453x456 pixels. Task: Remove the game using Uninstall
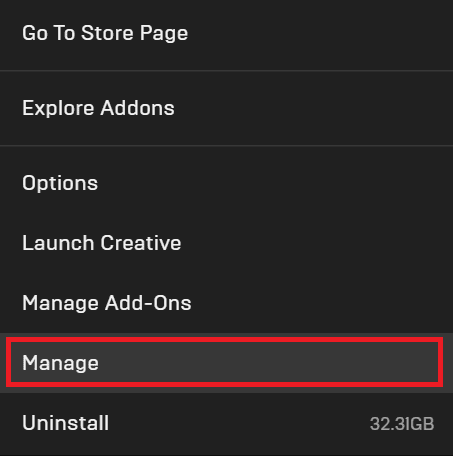(x=226, y=423)
